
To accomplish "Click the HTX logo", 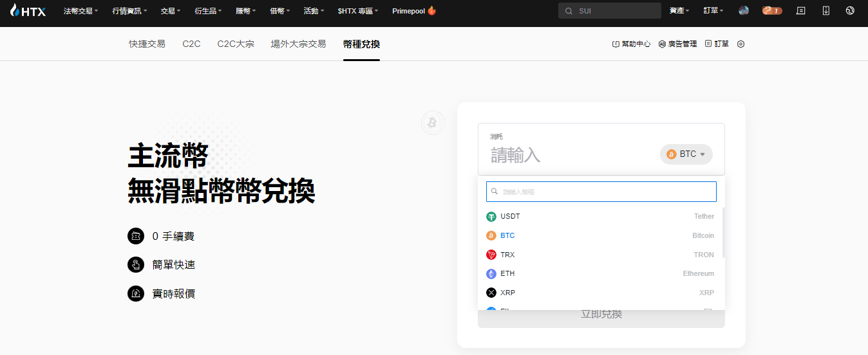I will pyautogui.click(x=28, y=10).
